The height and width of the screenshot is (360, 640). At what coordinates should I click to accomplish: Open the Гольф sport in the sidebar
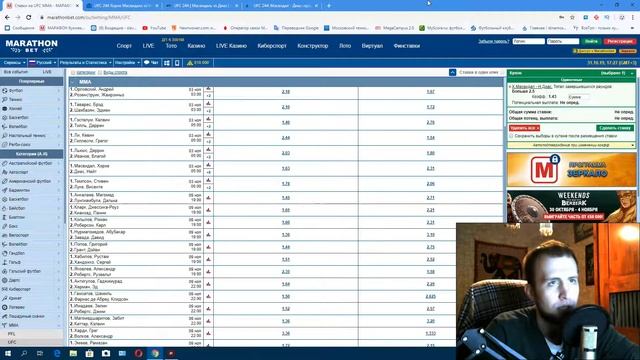point(15,262)
